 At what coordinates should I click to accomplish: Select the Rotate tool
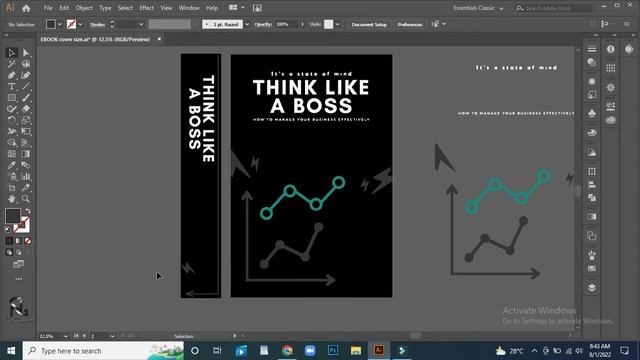point(11,120)
